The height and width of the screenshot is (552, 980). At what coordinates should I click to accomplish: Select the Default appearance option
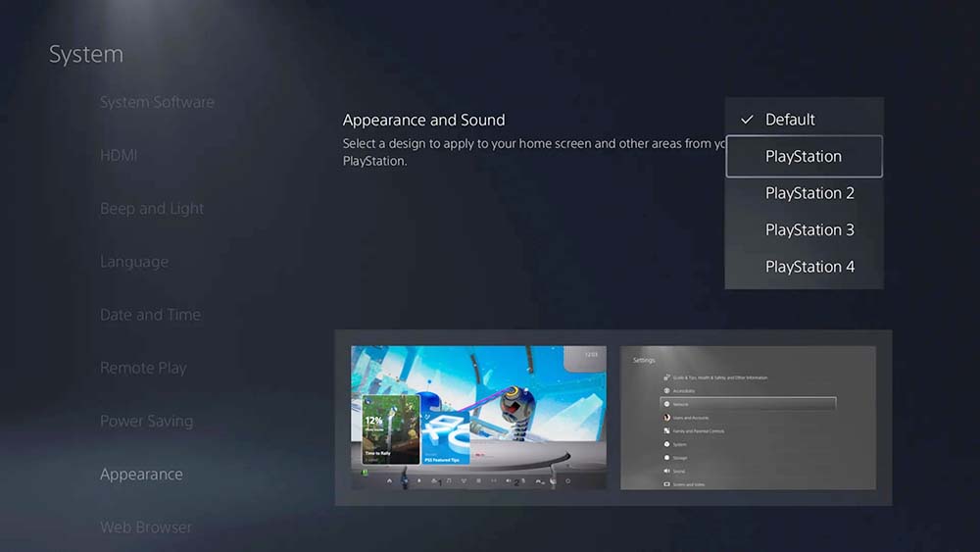coord(804,120)
